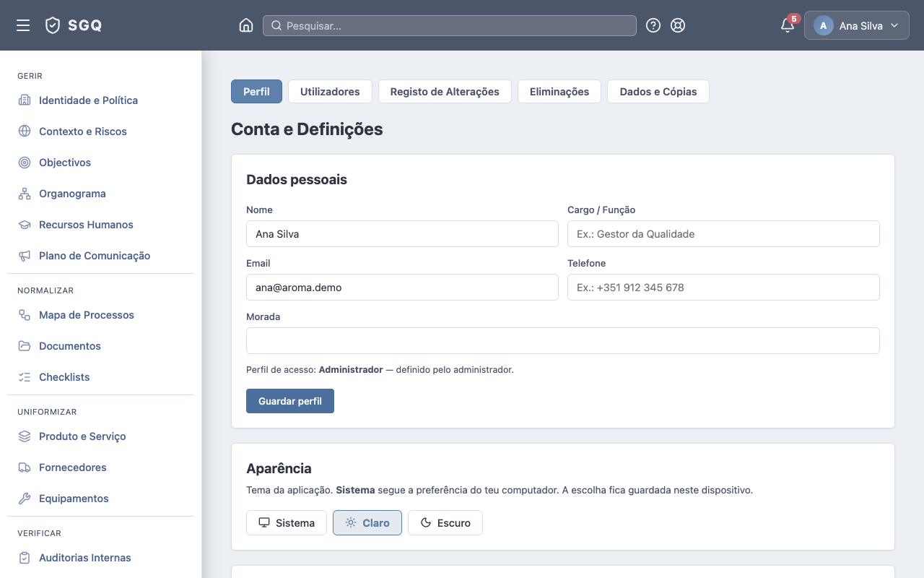Open notifications bell icon
Viewport: 924px width, 578px height.
tap(788, 26)
